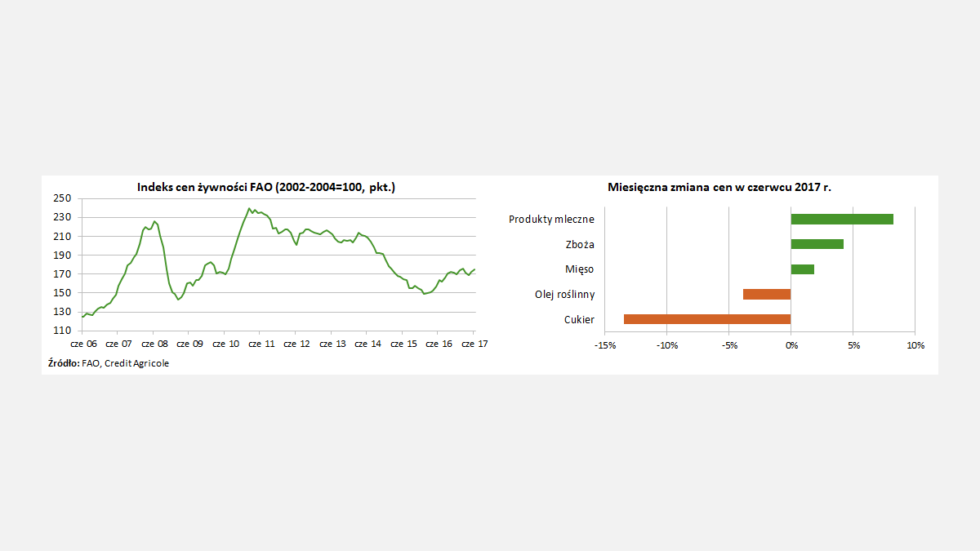Click the 10% axis label
Screen dimensions: 980x551
[915, 345]
